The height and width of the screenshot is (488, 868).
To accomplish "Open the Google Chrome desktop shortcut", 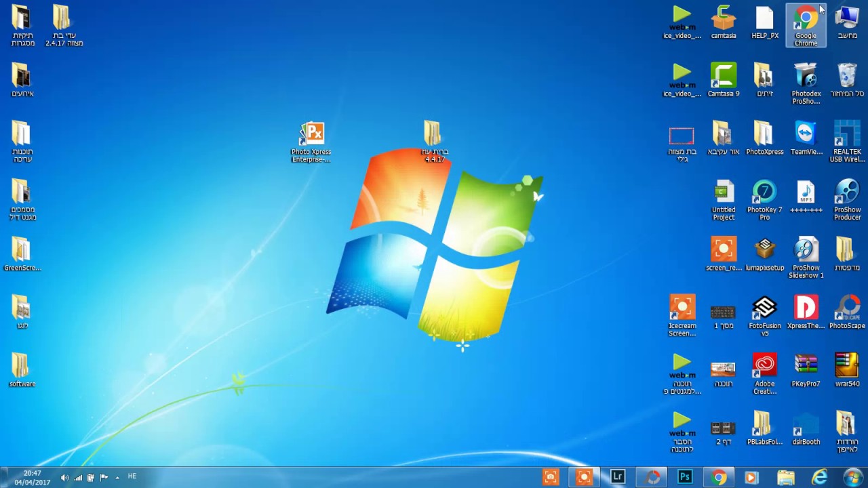I will (806, 26).
